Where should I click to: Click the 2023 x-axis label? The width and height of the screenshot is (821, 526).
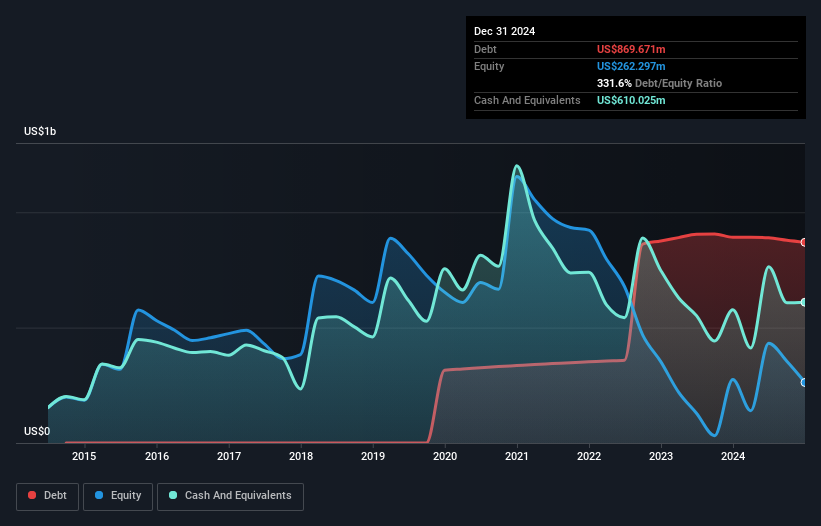point(661,456)
